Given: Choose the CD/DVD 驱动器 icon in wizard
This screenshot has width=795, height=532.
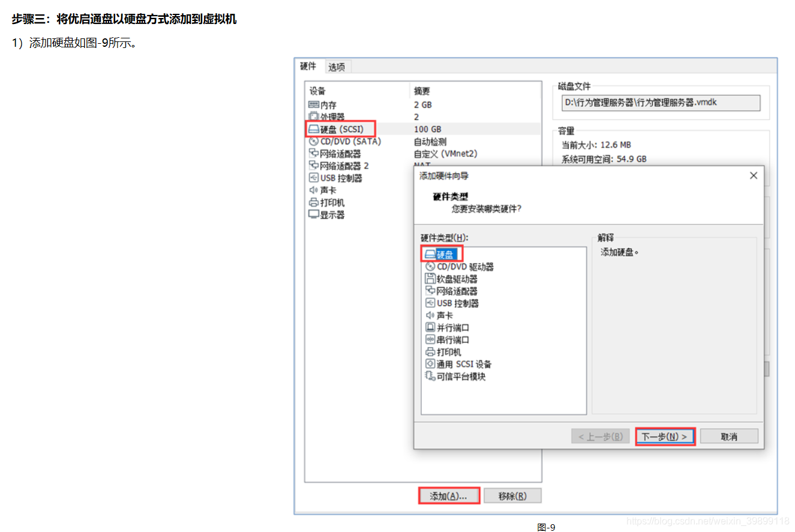Looking at the screenshot, I should tap(430, 266).
